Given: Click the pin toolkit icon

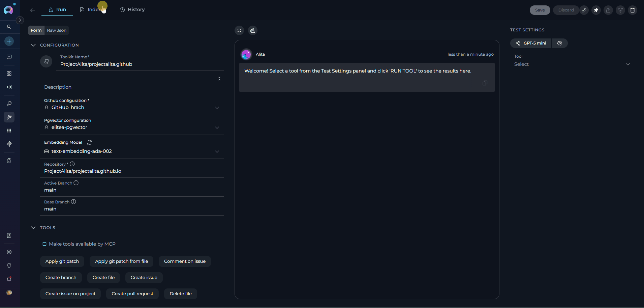Looking at the screenshot, I should [x=596, y=10].
